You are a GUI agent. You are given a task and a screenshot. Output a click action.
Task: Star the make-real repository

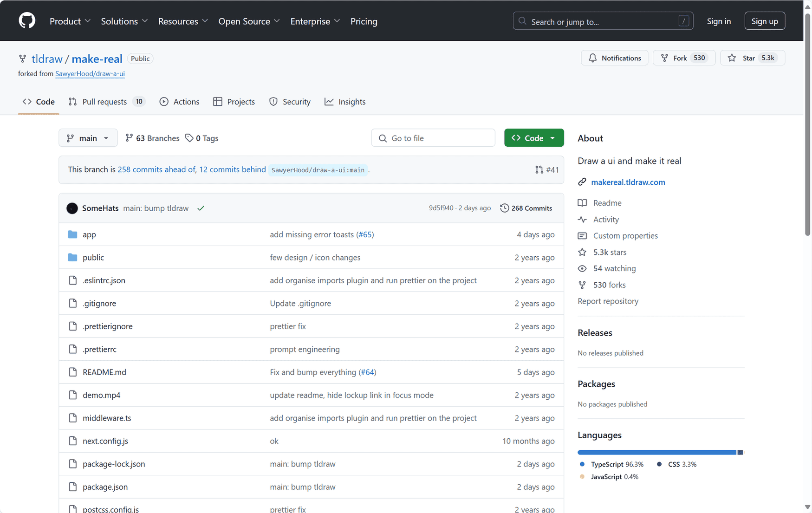748,58
